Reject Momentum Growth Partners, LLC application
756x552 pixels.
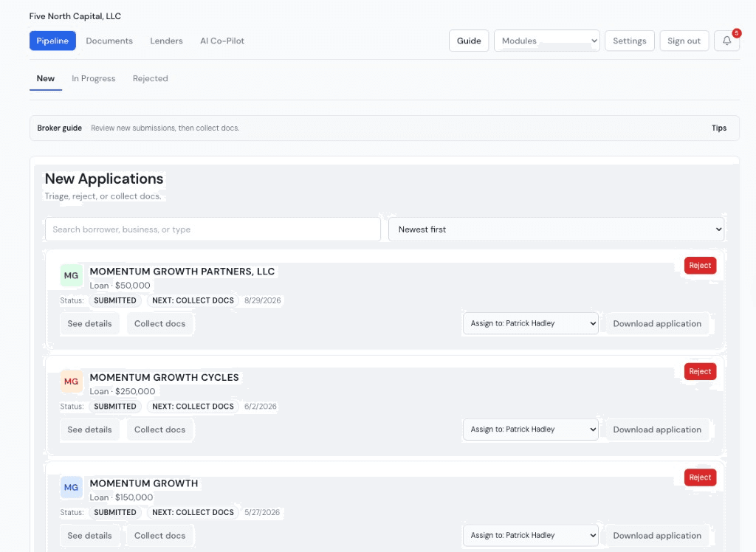tap(700, 266)
